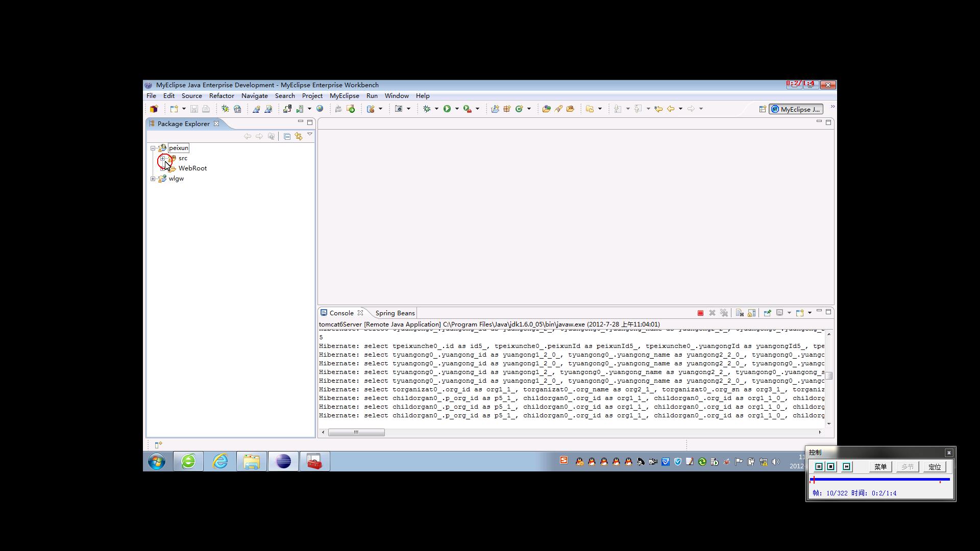980x551 pixels.
Task: Select the src folder in peixun
Action: (x=183, y=158)
